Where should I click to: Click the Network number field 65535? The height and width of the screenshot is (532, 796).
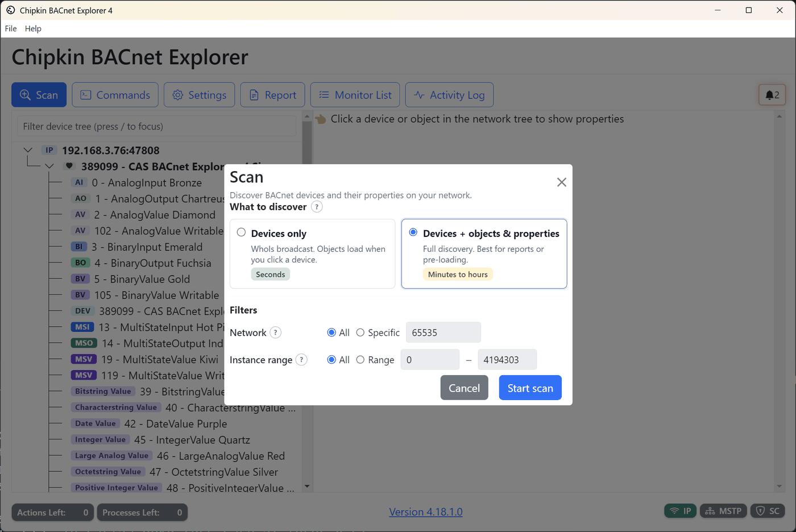coord(443,332)
